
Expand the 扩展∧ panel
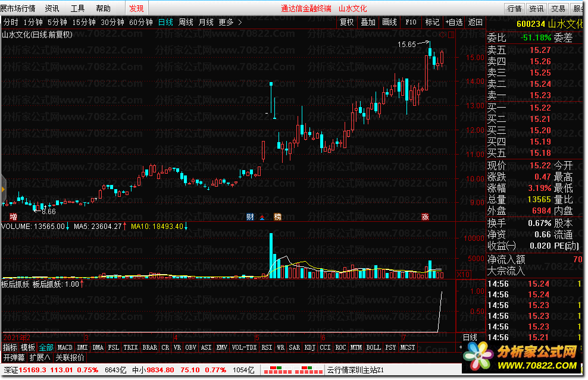[40, 357]
